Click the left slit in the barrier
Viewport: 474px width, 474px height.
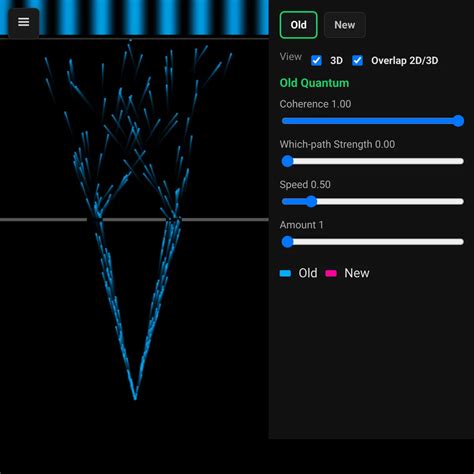pos(94,220)
